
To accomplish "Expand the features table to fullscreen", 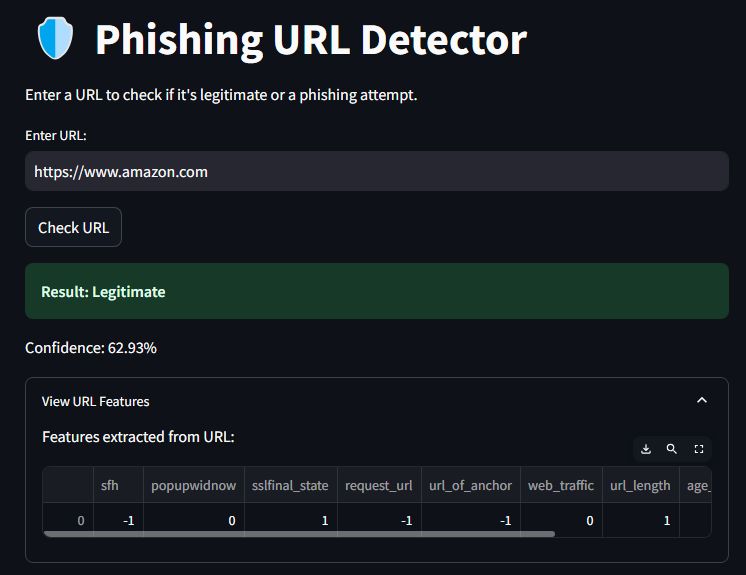I will (x=699, y=450).
